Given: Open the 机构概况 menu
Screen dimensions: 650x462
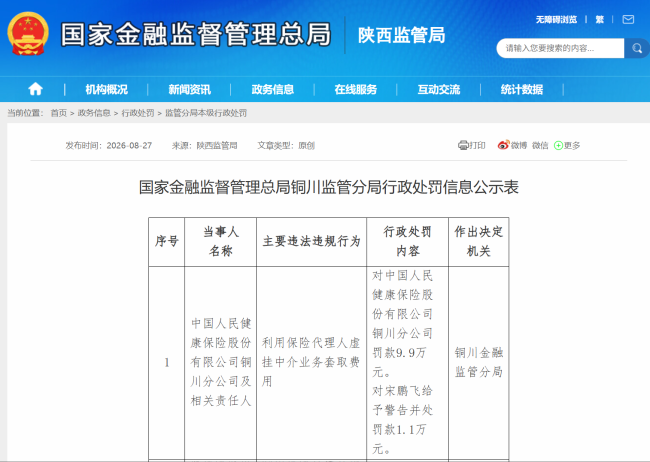Looking at the screenshot, I should point(107,89).
